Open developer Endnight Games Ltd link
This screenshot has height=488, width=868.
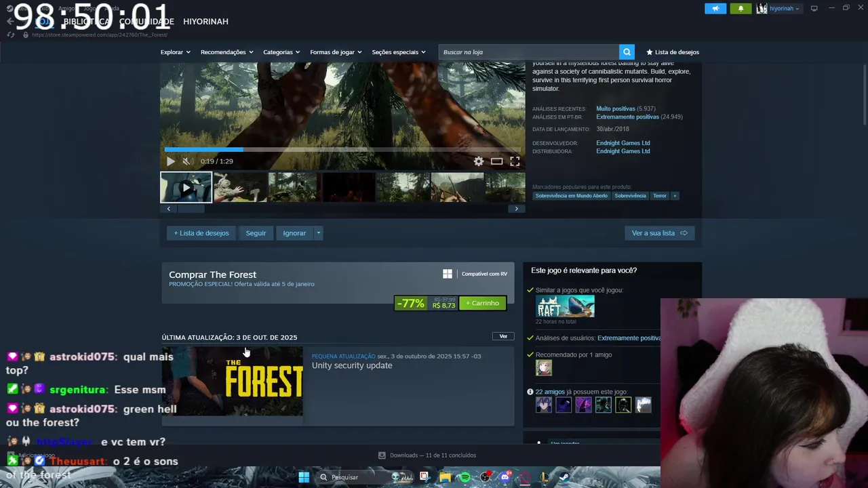[x=623, y=143]
